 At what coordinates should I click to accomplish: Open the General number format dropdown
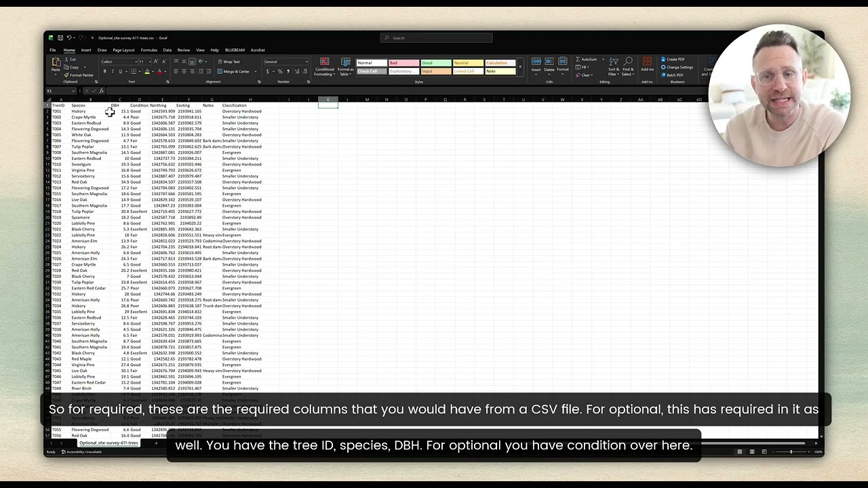point(307,62)
